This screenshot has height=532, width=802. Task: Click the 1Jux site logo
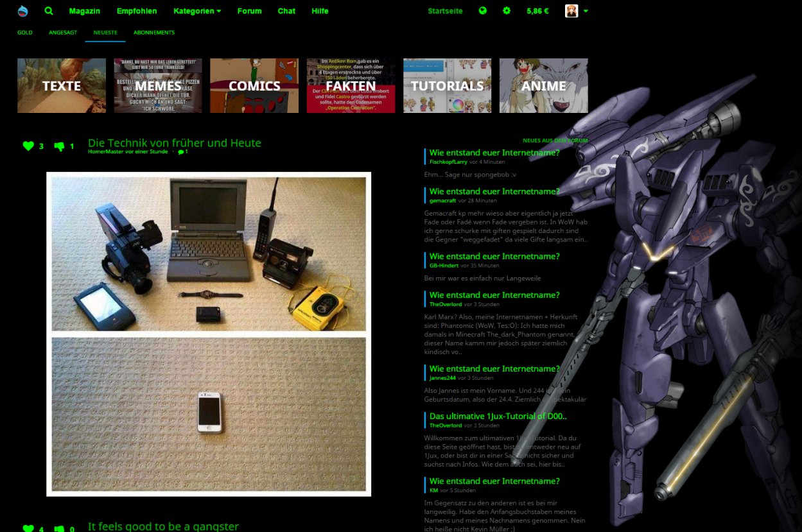pyautogui.click(x=23, y=11)
